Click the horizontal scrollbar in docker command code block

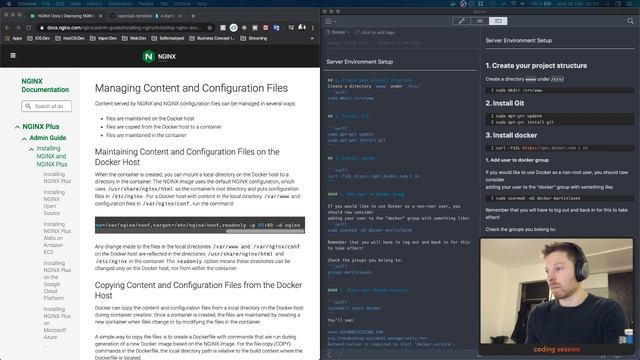point(265,231)
